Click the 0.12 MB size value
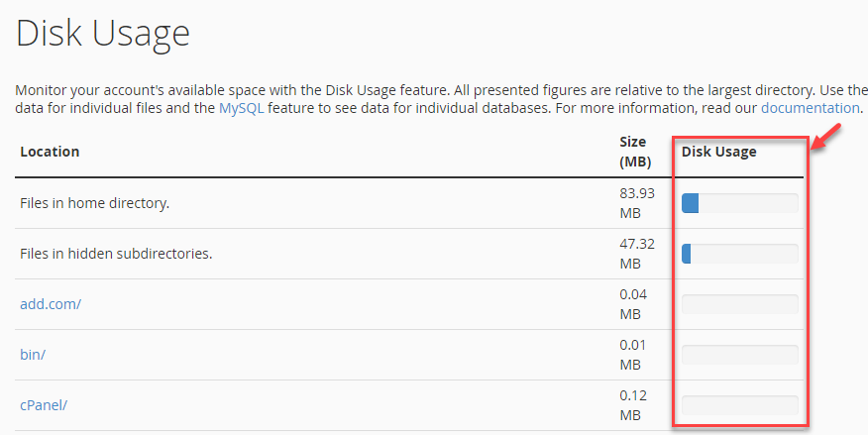Viewport: 868px width, 435px height. pyautogui.click(x=633, y=405)
